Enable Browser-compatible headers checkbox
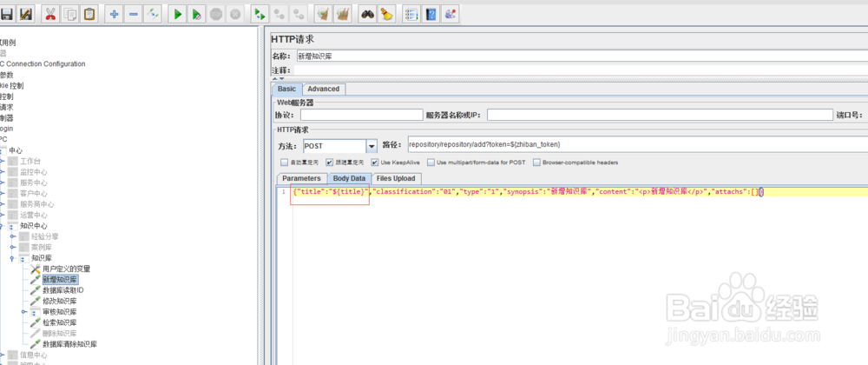 coord(537,163)
